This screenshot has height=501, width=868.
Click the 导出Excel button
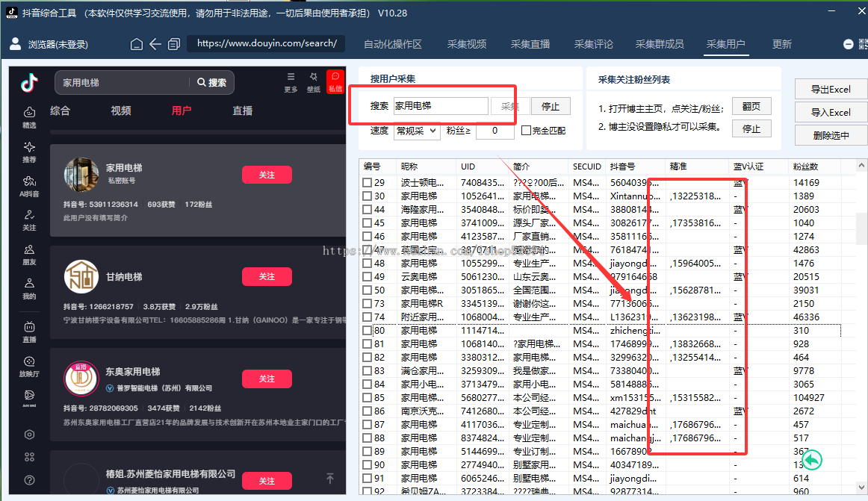coord(831,89)
